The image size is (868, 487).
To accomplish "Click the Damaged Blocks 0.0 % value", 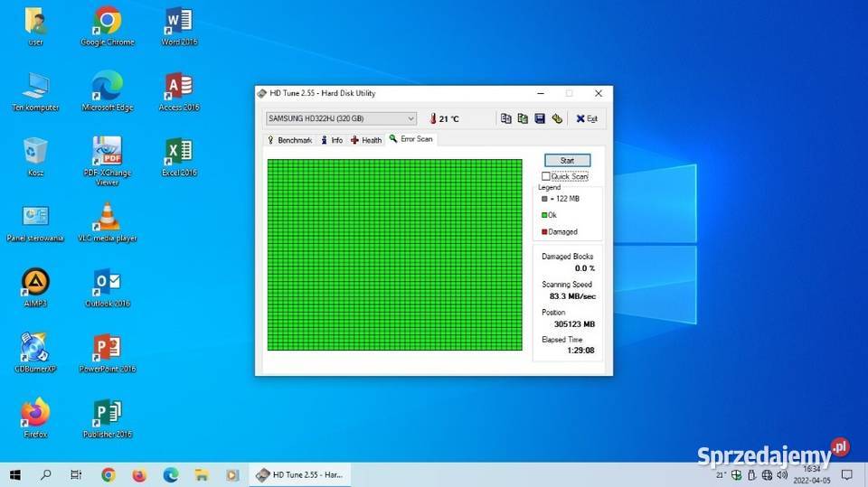I will (x=585, y=268).
